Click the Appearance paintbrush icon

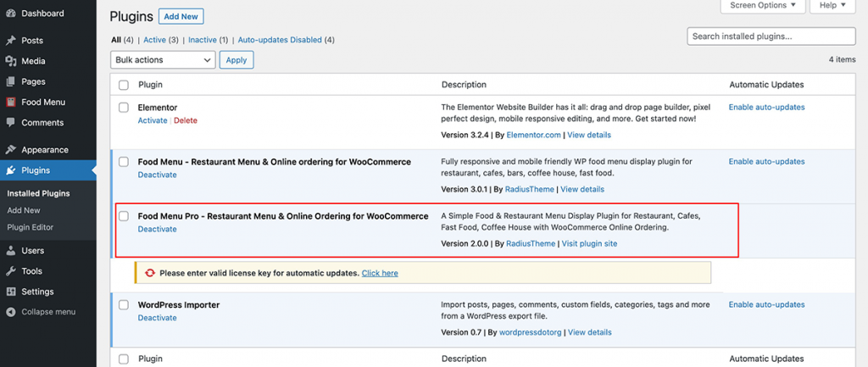click(10, 149)
